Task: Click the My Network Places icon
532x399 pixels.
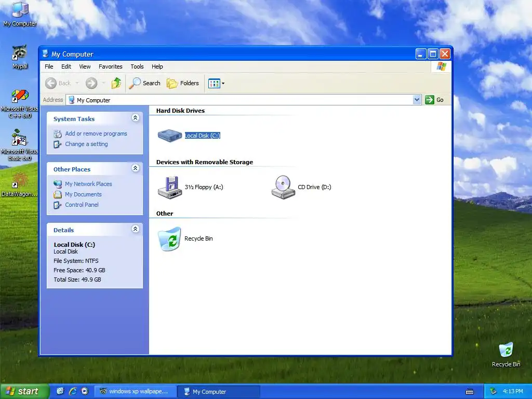Action: tap(57, 184)
